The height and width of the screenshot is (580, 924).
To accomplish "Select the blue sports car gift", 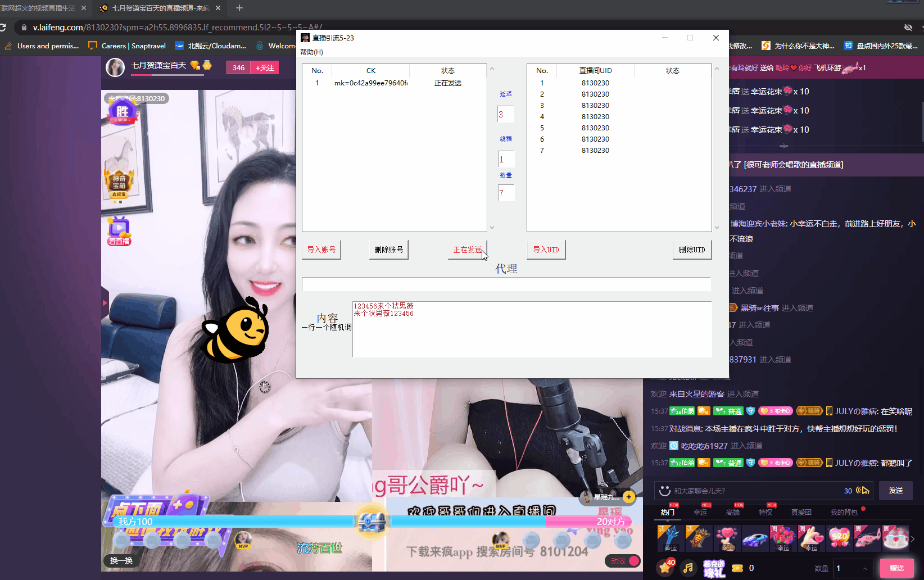I will [755, 538].
